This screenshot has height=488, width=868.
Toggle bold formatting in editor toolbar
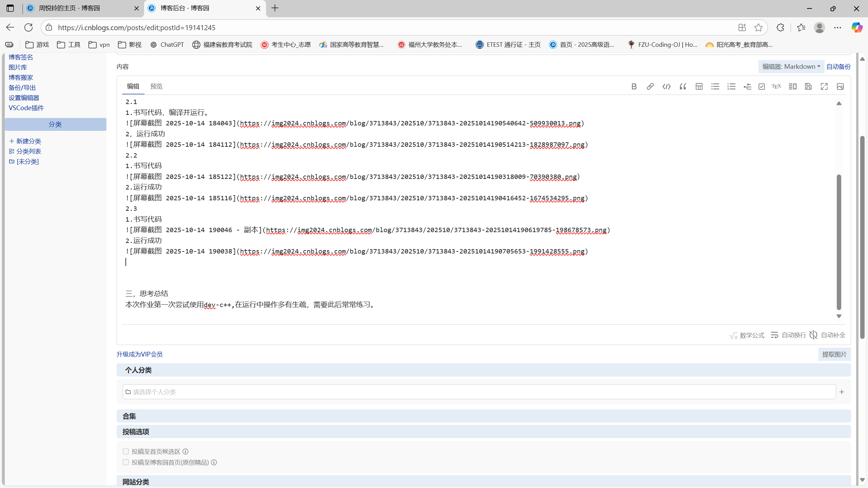pyautogui.click(x=634, y=86)
